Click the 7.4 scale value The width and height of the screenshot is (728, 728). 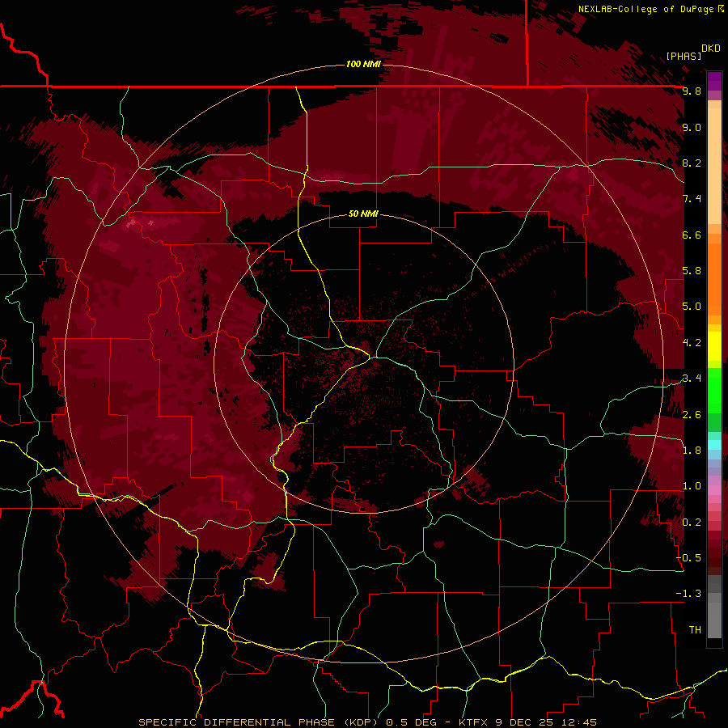[692, 199]
